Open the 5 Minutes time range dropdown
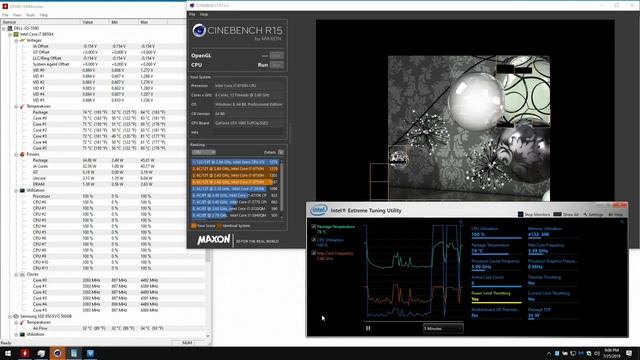Screen dimensions: 640x360 coord(443,328)
